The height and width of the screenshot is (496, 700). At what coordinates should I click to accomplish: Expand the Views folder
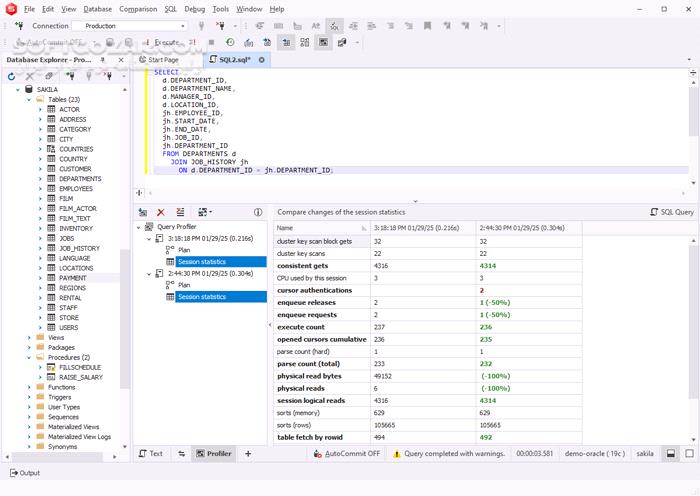(x=29, y=338)
